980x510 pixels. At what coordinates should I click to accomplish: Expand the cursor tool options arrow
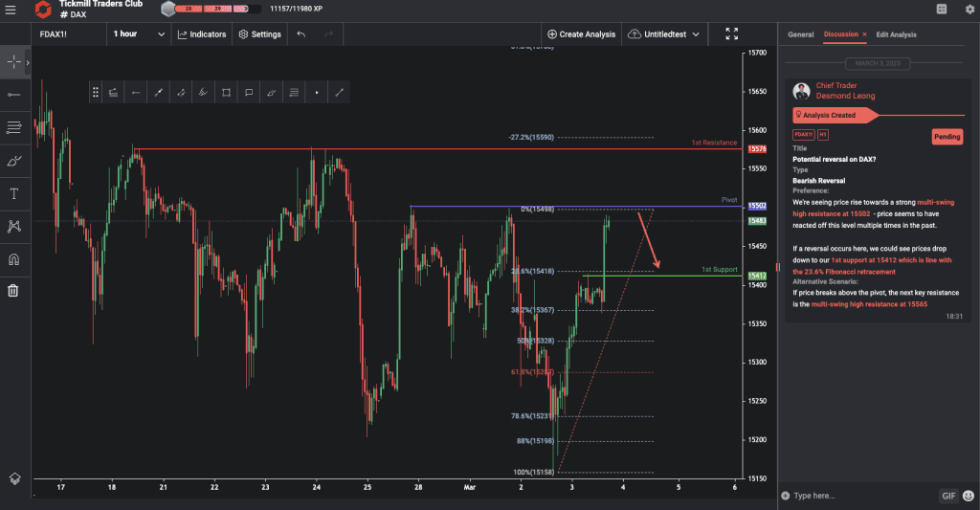tap(28, 62)
